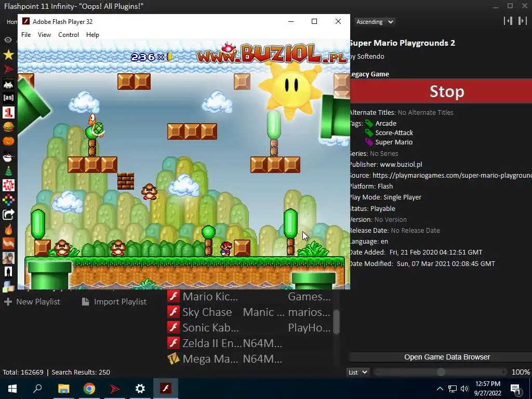Open the colorful pixel squares playlist icon
Screen dimensions: 532x399
(x=8, y=200)
